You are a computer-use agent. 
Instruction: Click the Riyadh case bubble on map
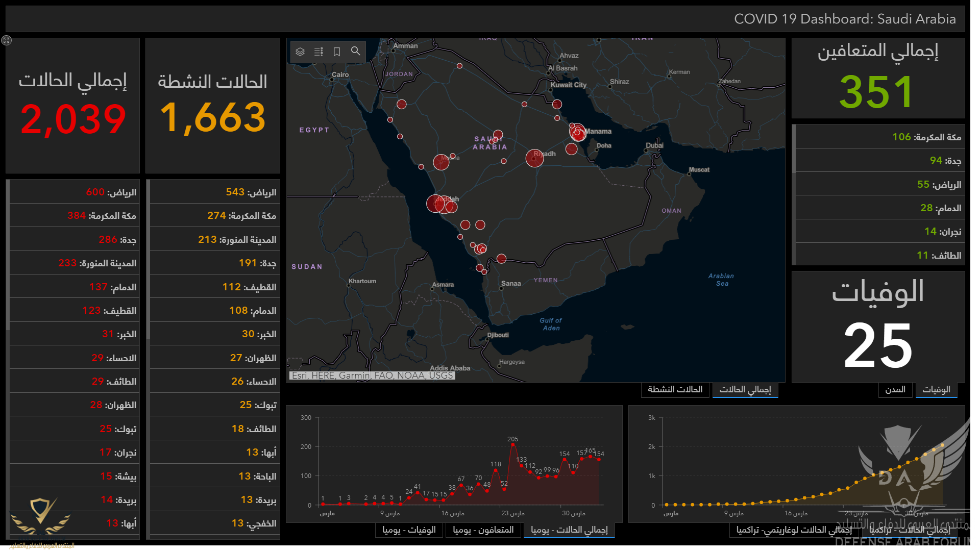[x=534, y=158]
